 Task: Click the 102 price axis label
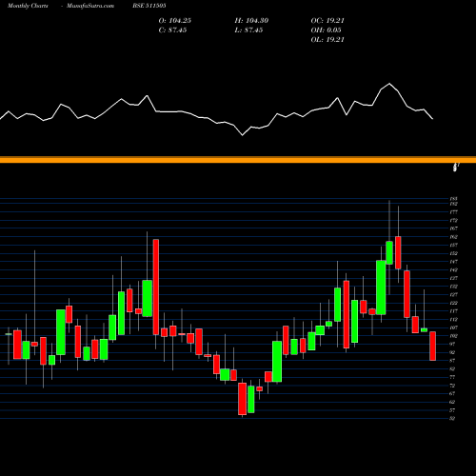pyautogui.click(x=453, y=336)
